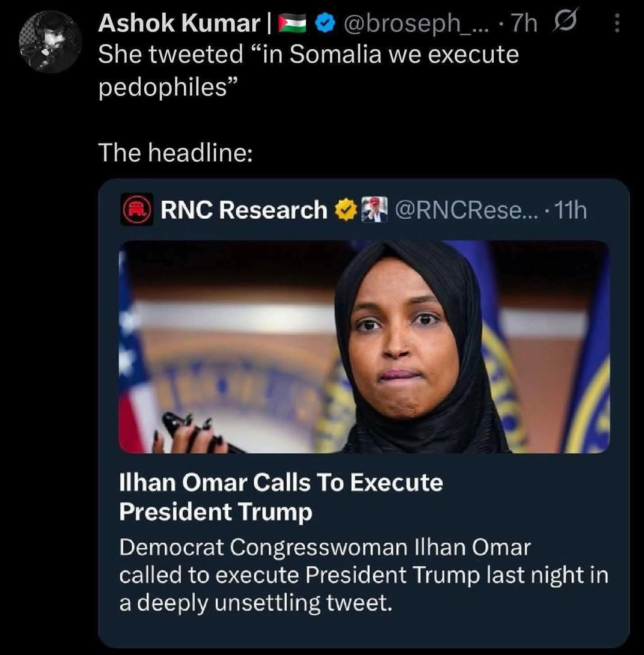Screen dimensions: 644x655
Task: Click the blue verified badge
Action: (326, 23)
